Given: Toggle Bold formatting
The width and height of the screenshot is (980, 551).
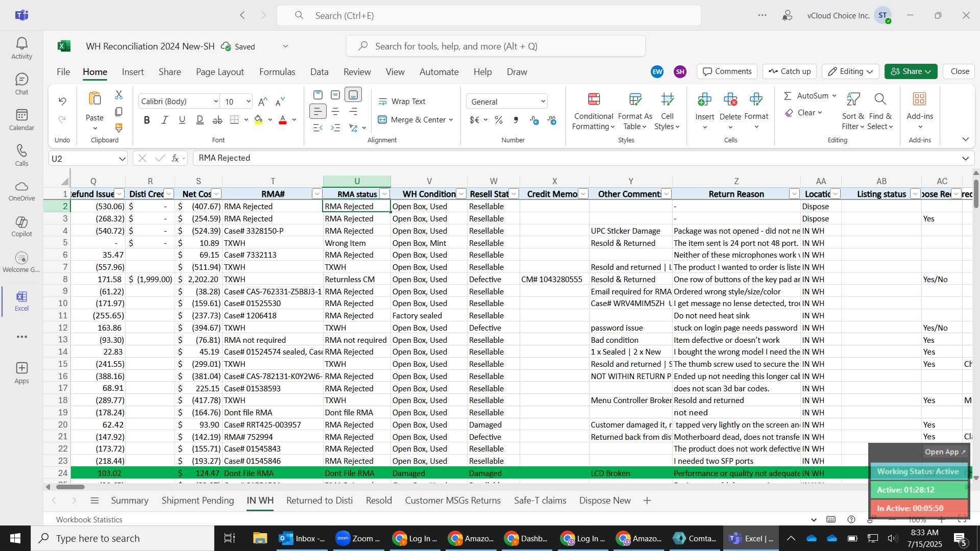Looking at the screenshot, I should 147,120.
